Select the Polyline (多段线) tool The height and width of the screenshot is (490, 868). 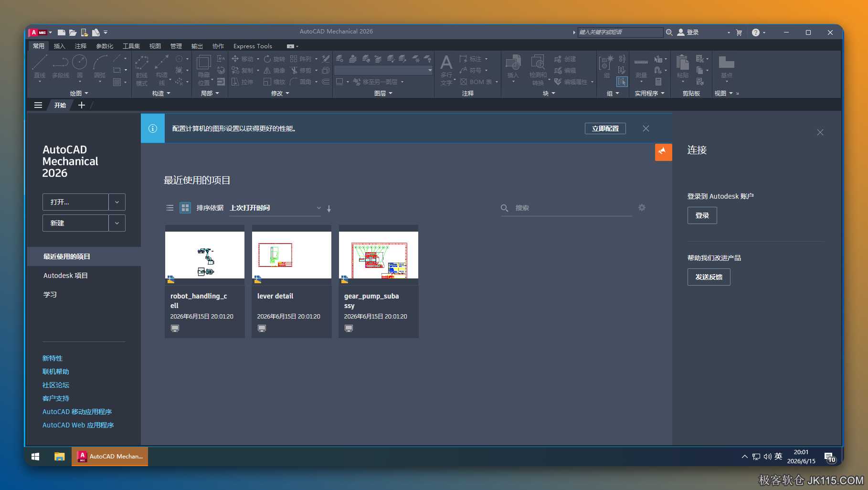tap(61, 66)
